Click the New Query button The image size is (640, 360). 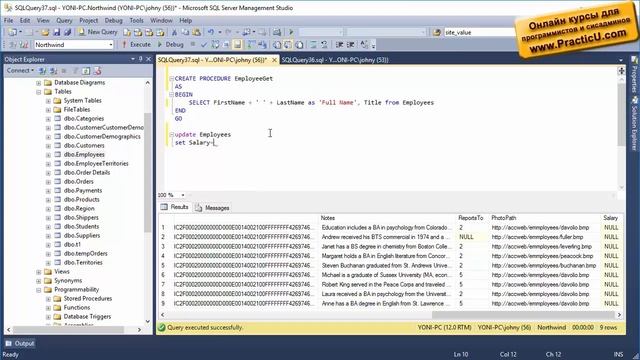click(x=98, y=32)
